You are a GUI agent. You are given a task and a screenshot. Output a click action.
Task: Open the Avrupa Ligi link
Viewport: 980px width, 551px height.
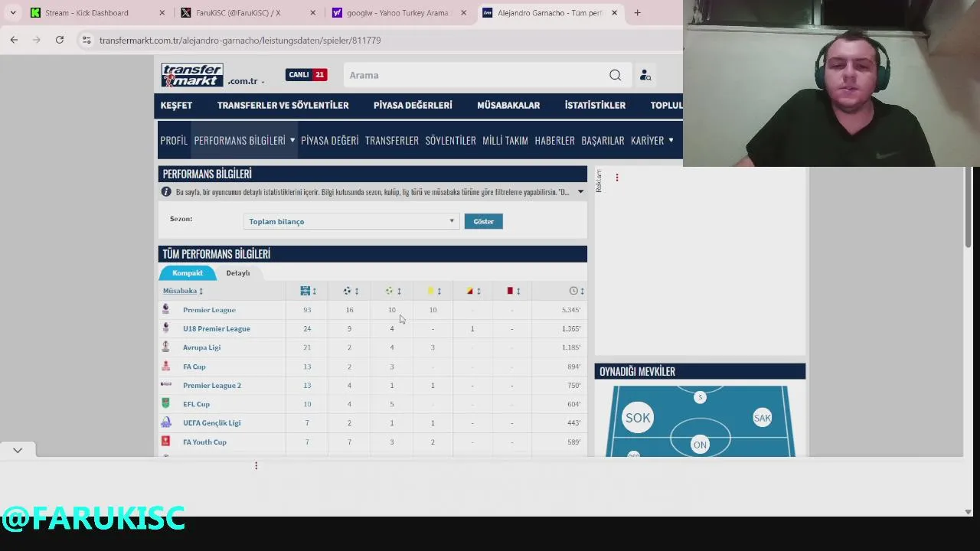point(201,347)
